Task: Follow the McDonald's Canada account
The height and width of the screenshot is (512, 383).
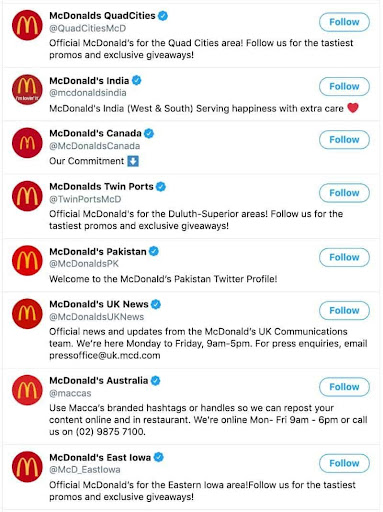Action: click(344, 140)
